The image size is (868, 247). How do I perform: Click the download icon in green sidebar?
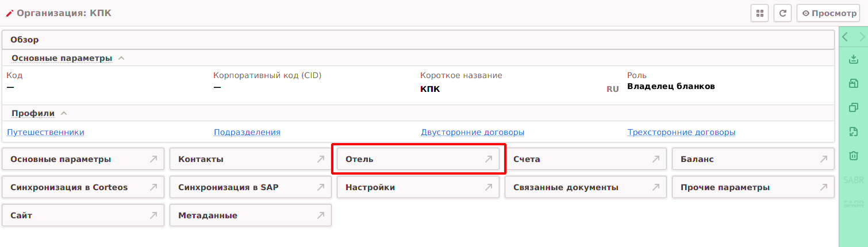tap(854, 59)
